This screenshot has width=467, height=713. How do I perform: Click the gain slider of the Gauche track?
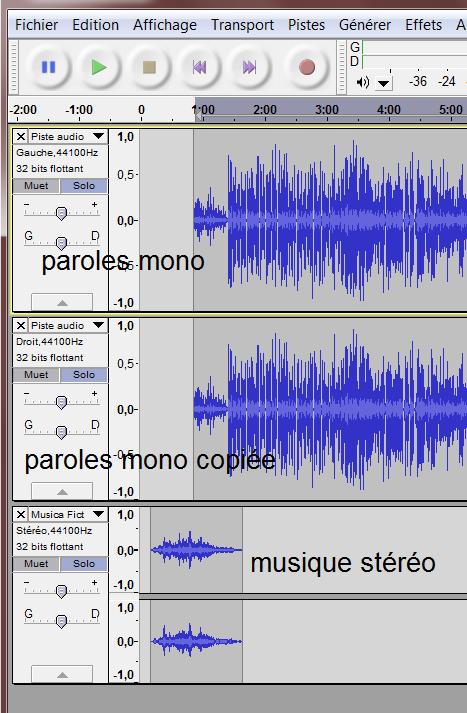(x=61, y=213)
